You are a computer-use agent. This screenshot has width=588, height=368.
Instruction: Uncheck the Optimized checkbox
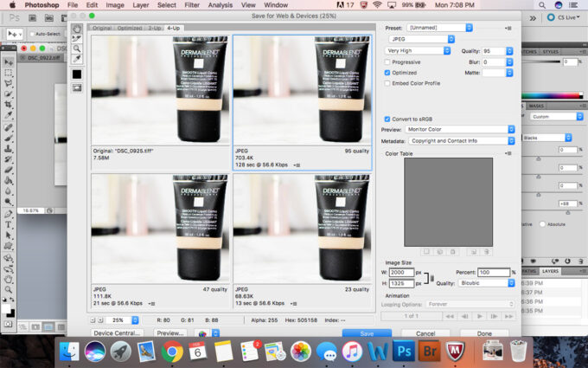click(387, 73)
